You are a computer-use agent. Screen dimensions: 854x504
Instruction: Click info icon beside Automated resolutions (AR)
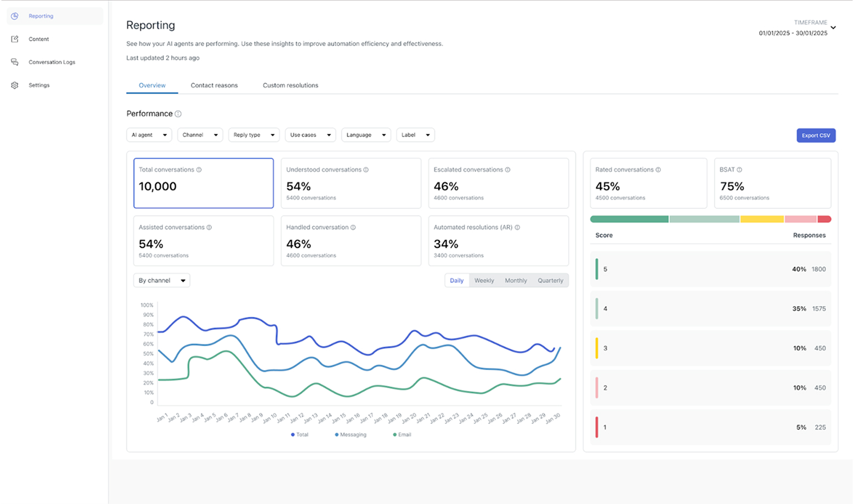coord(518,228)
